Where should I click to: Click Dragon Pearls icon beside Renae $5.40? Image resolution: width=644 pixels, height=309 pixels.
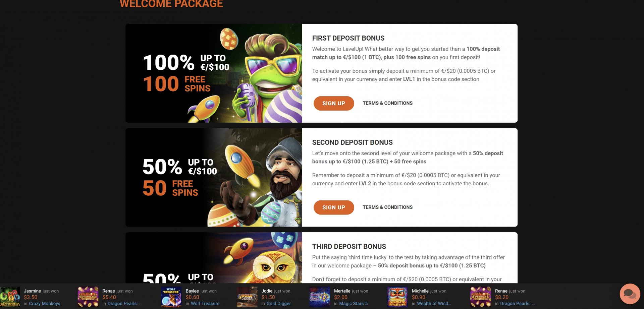pyautogui.click(x=88, y=297)
